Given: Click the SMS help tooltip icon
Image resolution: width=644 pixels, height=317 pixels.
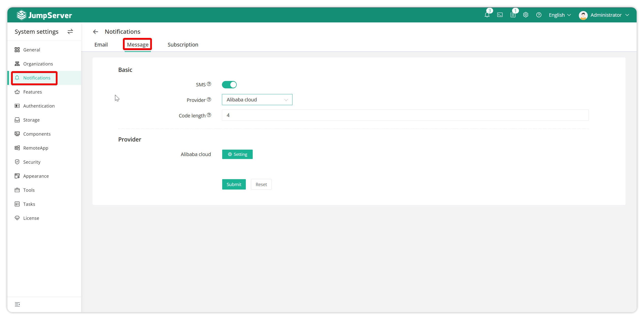Looking at the screenshot, I should click(x=209, y=84).
